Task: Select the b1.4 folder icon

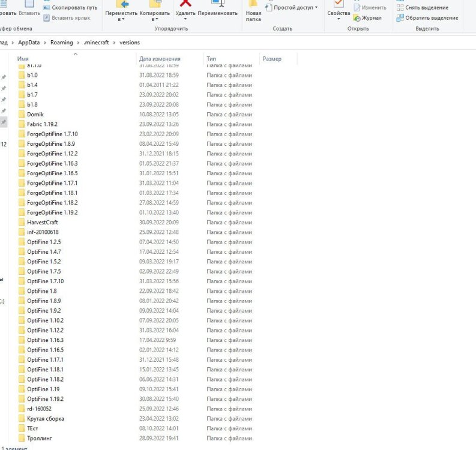Action: pyautogui.click(x=22, y=85)
